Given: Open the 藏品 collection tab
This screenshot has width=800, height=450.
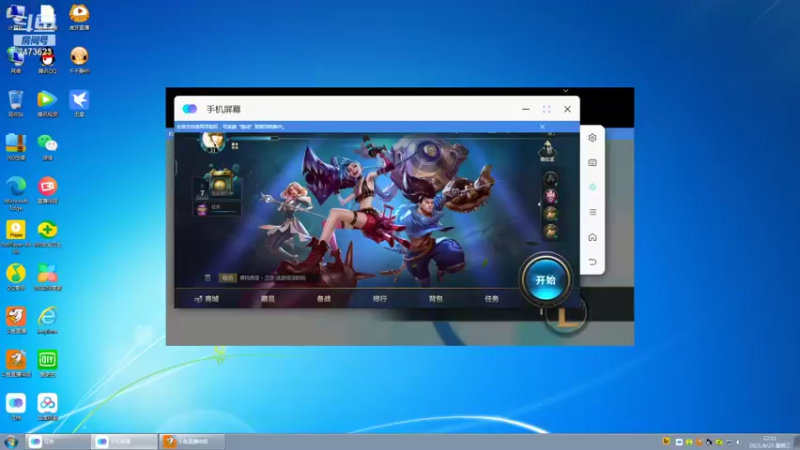Looking at the screenshot, I should click(268, 299).
